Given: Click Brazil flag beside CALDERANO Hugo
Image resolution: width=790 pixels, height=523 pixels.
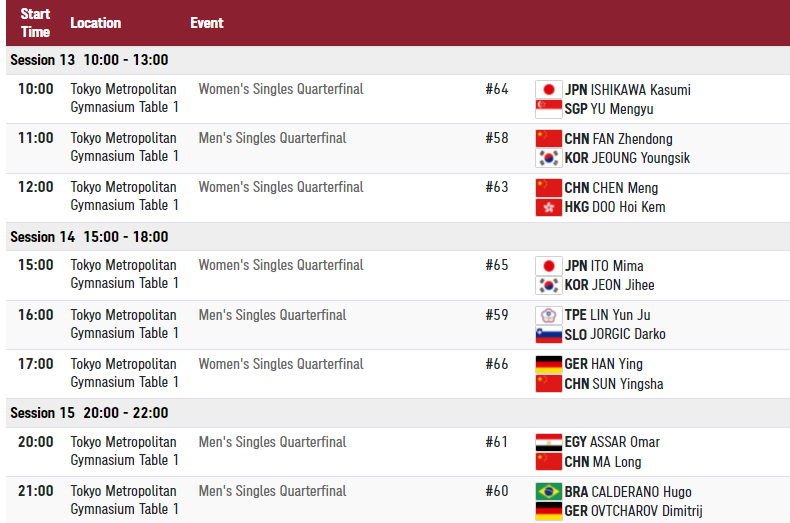Looking at the screenshot, I should tap(548, 492).
